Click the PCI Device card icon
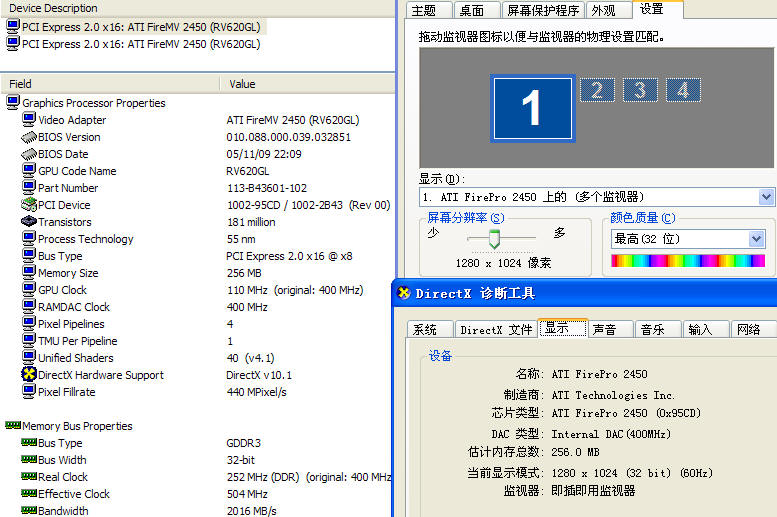The width and height of the screenshot is (777, 517). tap(29, 204)
